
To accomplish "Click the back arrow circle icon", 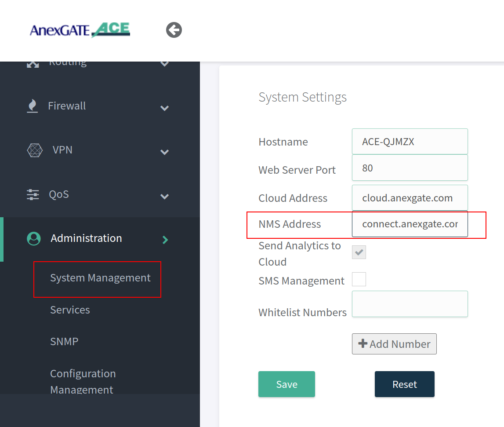I will [x=174, y=30].
